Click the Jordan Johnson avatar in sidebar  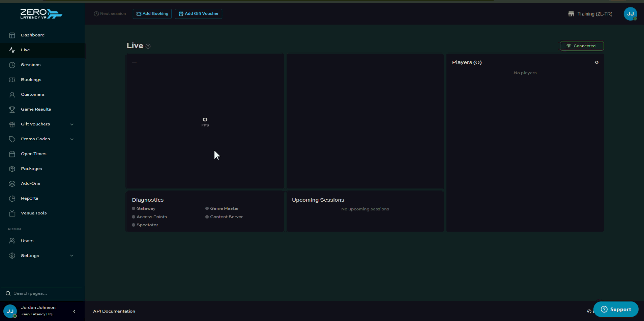tap(10, 311)
